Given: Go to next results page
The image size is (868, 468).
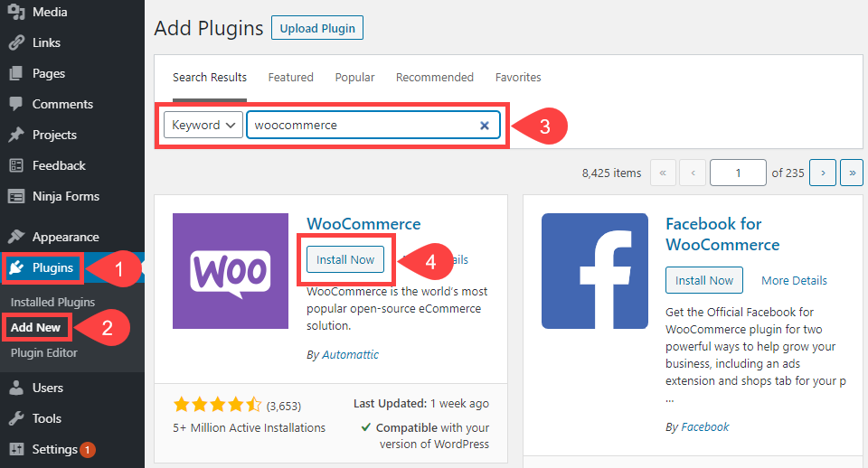Looking at the screenshot, I should 823,173.
